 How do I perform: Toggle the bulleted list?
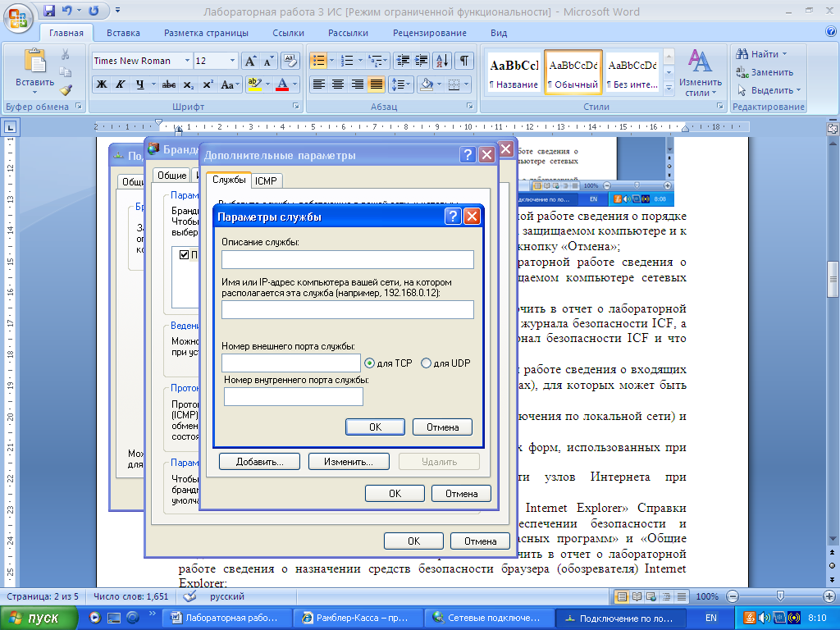318,61
